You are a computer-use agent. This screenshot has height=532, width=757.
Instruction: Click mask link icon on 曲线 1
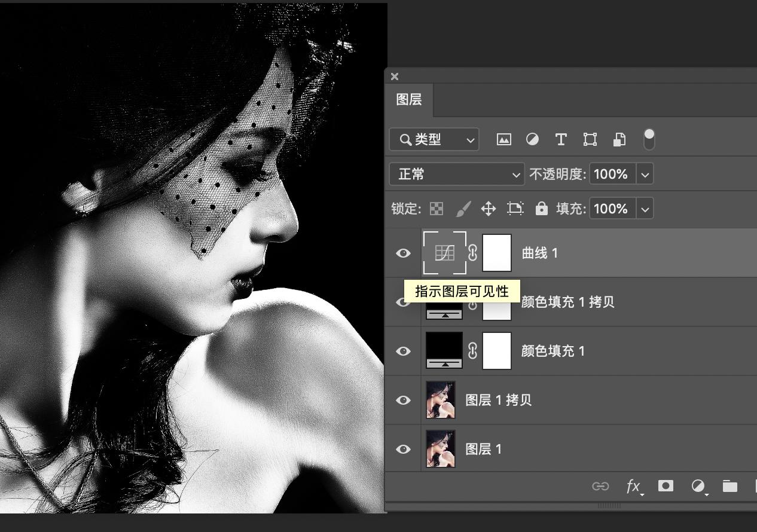(473, 253)
